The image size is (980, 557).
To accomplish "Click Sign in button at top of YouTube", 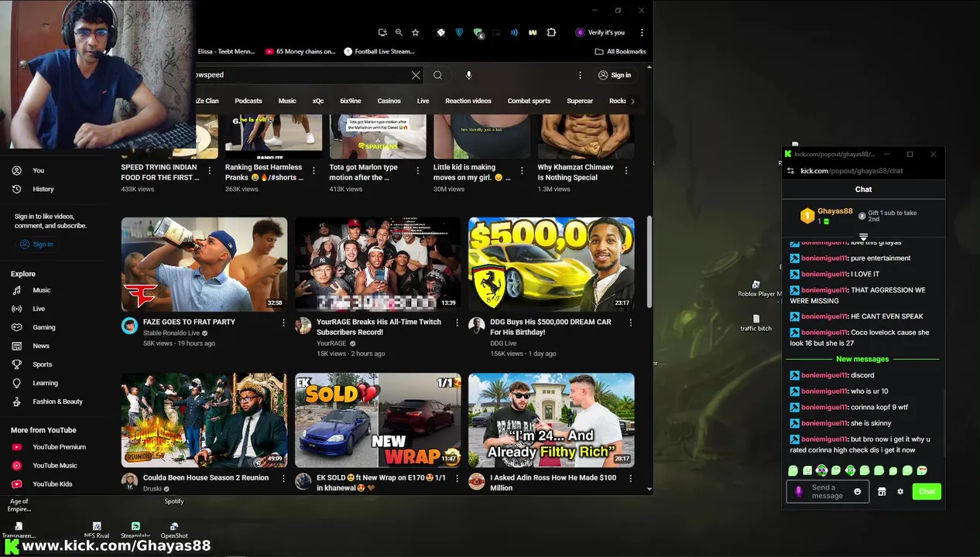I will 615,75.
